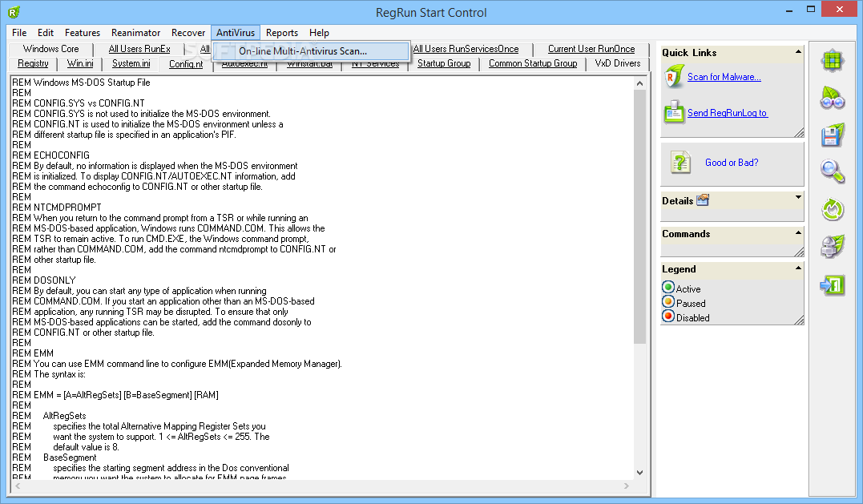Open the Help menu
The height and width of the screenshot is (504, 863).
coord(319,33)
